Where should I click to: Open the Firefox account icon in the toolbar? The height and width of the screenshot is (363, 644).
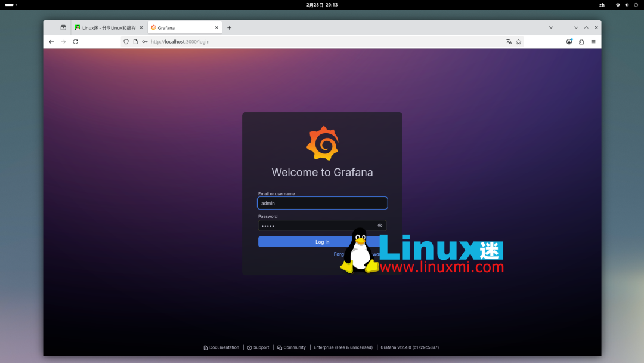pyautogui.click(x=569, y=42)
